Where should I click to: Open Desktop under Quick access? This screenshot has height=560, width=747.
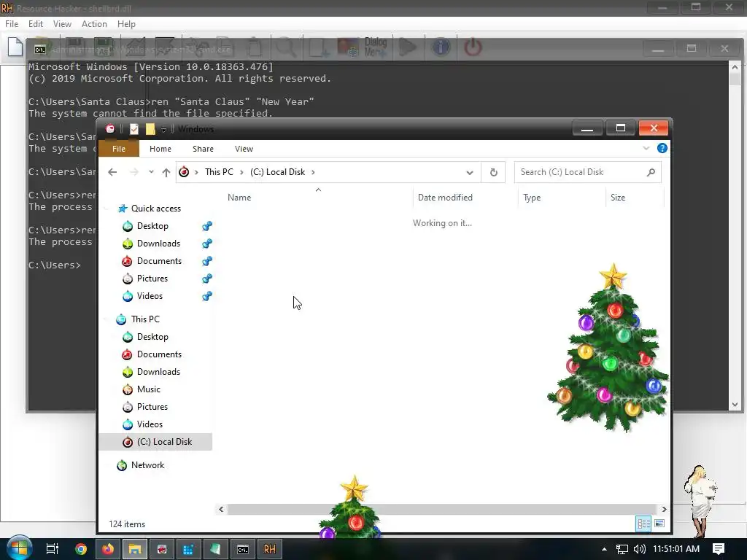[x=152, y=226]
